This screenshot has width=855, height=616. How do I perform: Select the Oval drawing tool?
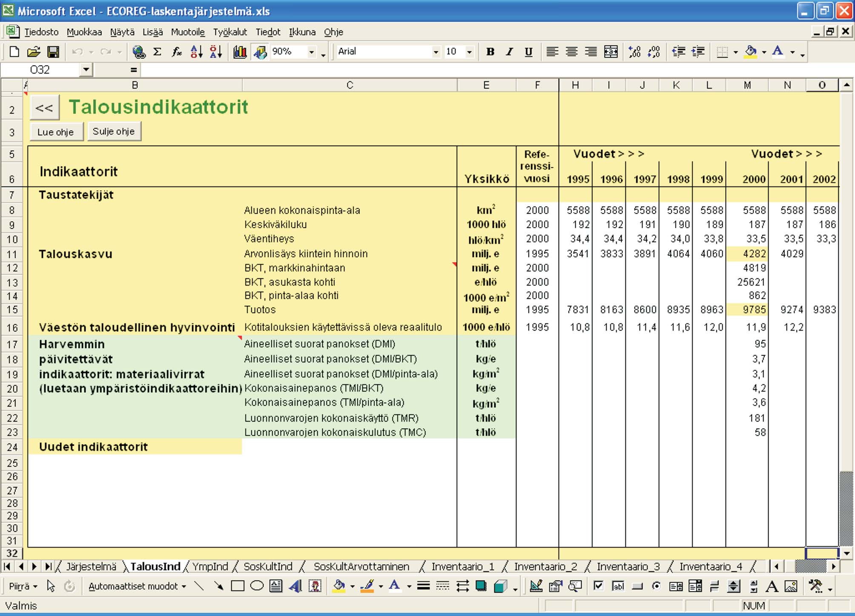tap(257, 586)
